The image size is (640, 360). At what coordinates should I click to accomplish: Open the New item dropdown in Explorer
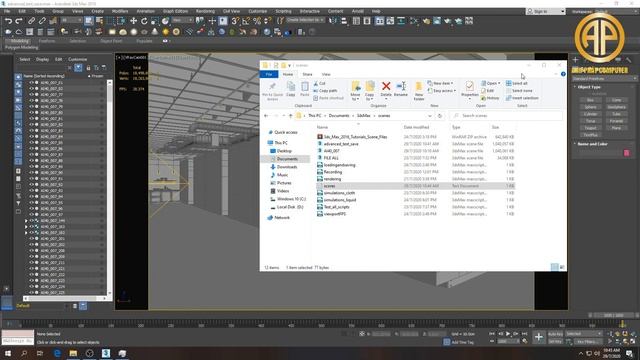click(440, 83)
